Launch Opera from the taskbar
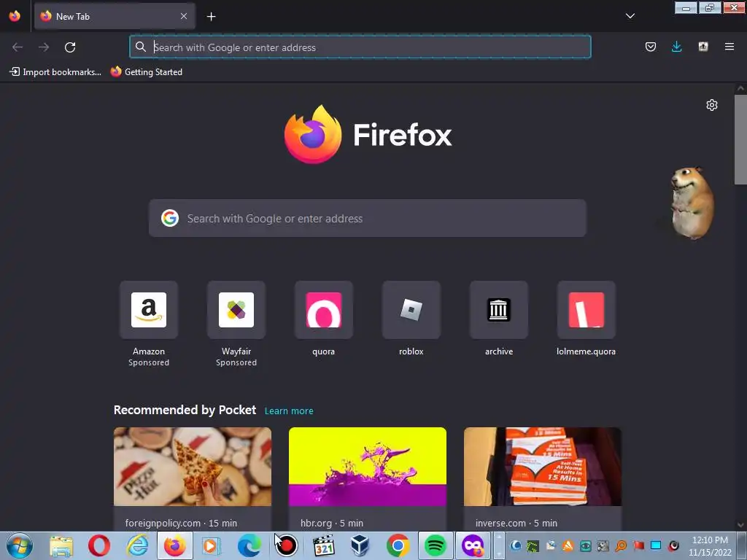The height and width of the screenshot is (560, 747). (99, 545)
